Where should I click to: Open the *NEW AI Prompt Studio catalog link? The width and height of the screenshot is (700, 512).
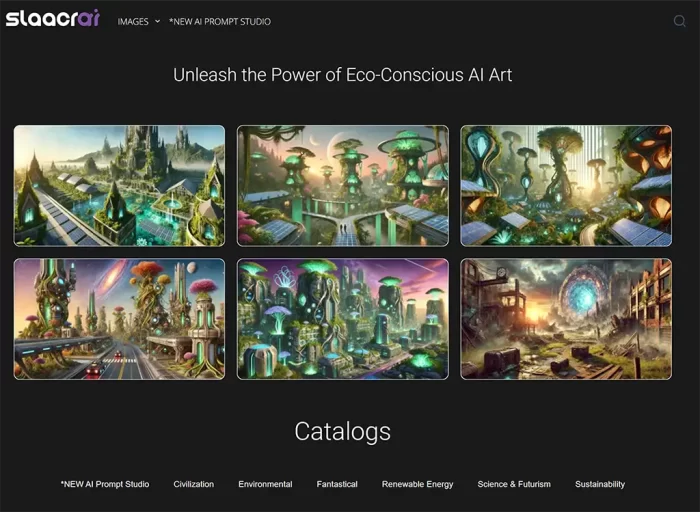(x=105, y=484)
